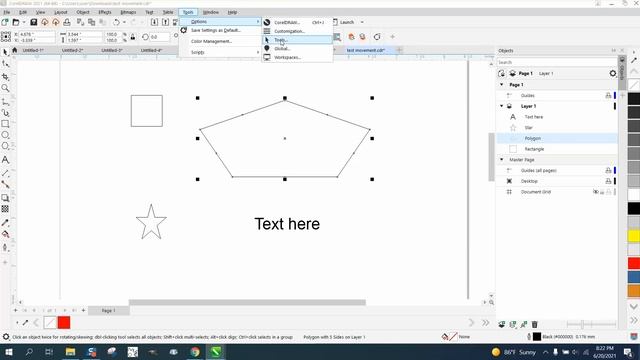Select the Crop tool in toolbox
Image resolution: width=640 pixels, height=360 pixels.
point(5,77)
